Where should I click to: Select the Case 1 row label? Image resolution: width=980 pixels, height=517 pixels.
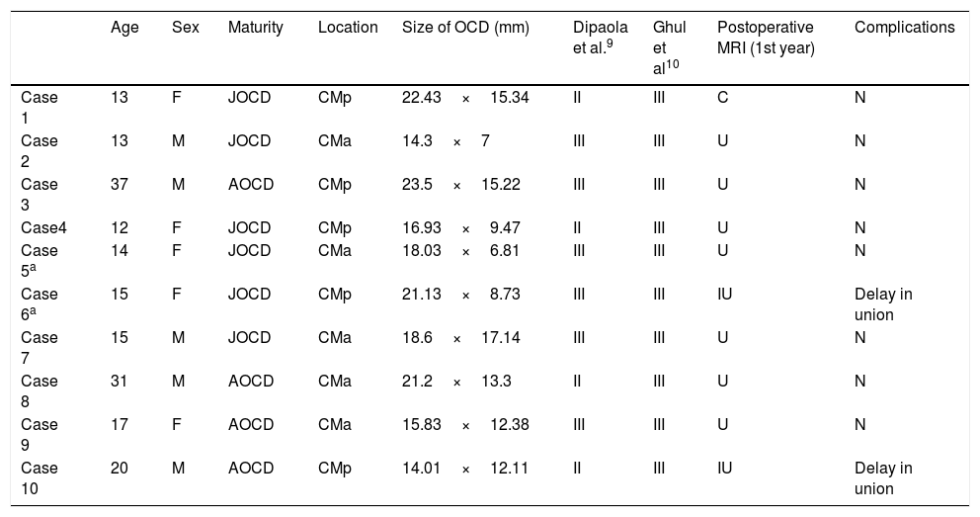(x=39, y=107)
